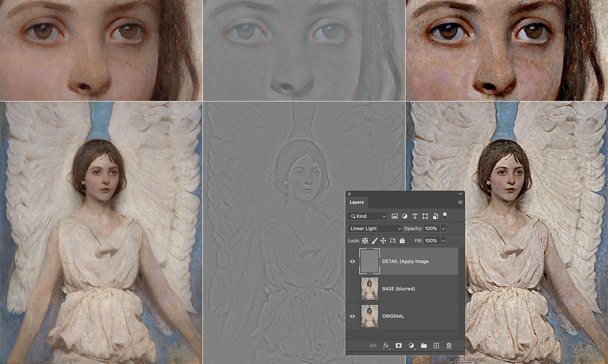Filter layers for pixel layers
This screenshot has width=608, height=364.
pos(394,216)
